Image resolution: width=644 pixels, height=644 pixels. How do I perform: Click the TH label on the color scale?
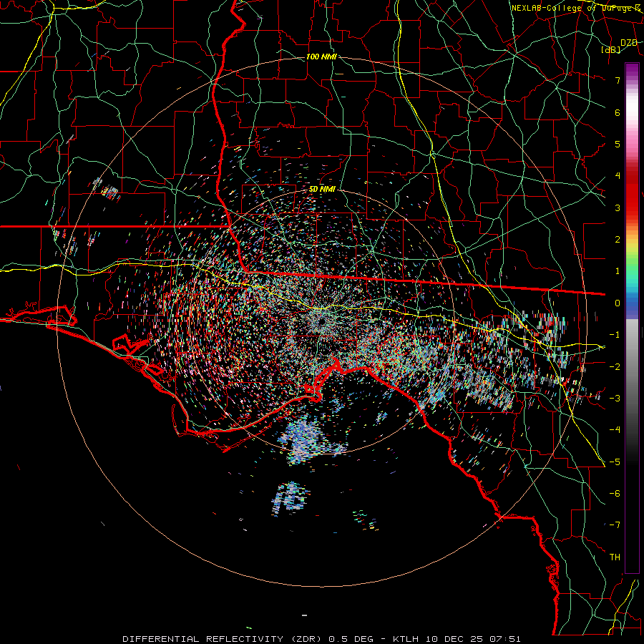[x=615, y=557]
